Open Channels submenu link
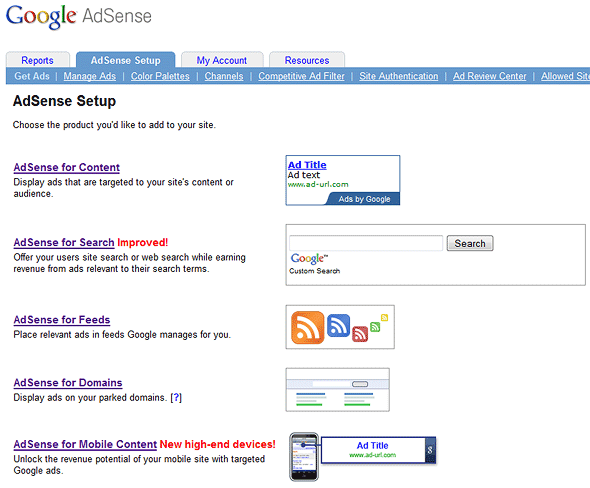 point(224,76)
